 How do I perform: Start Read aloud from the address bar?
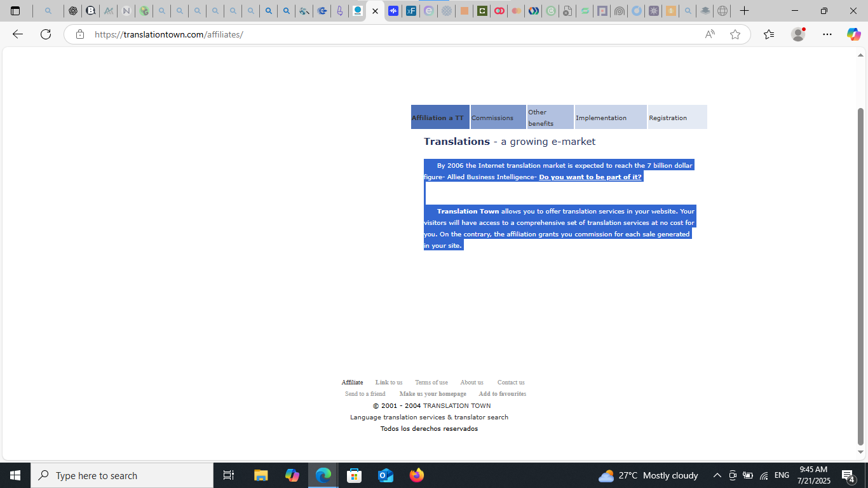click(710, 34)
